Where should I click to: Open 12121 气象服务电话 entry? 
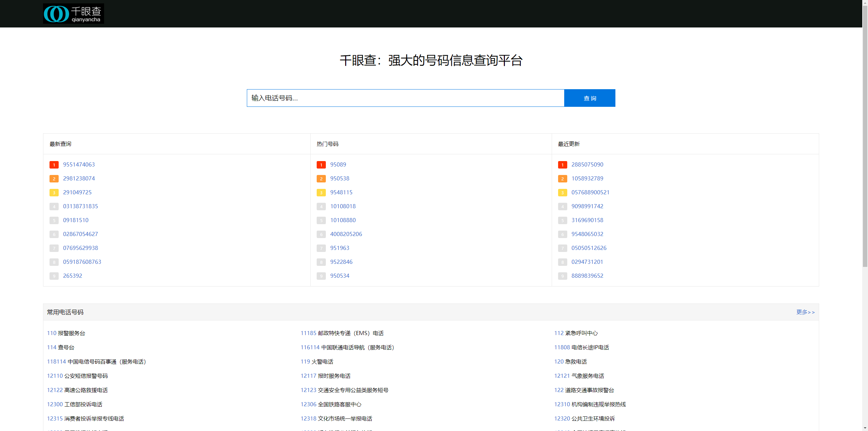pos(579,376)
